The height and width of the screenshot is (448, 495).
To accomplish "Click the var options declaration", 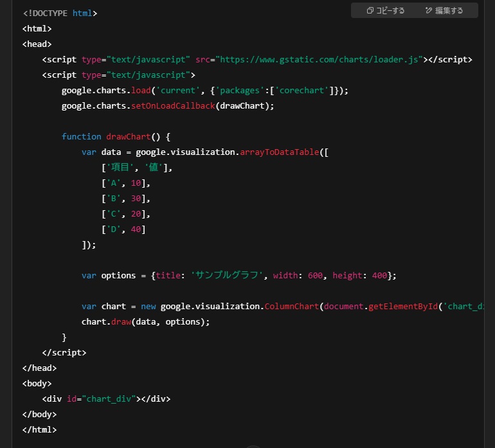I will 239,276.
